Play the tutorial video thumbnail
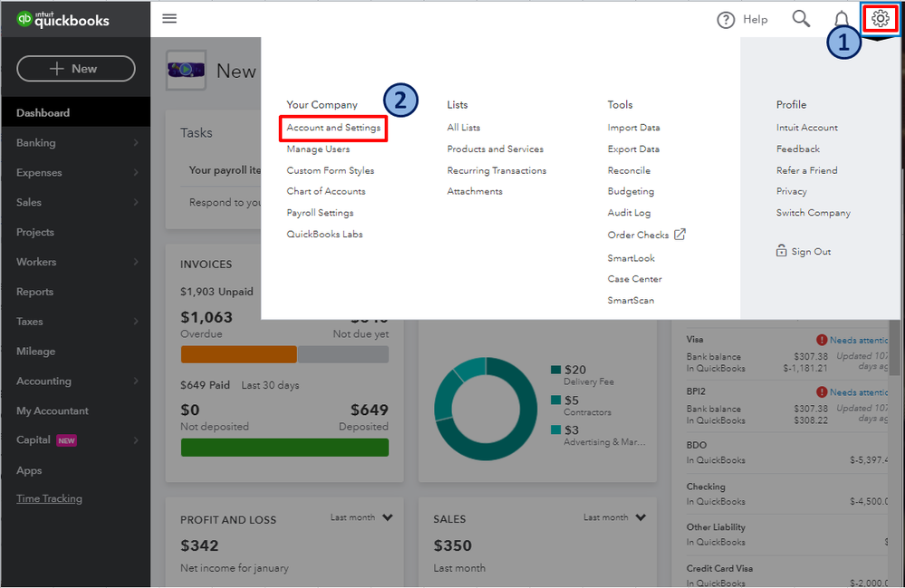Viewport: 905px width, 588px height. [186, 69]
